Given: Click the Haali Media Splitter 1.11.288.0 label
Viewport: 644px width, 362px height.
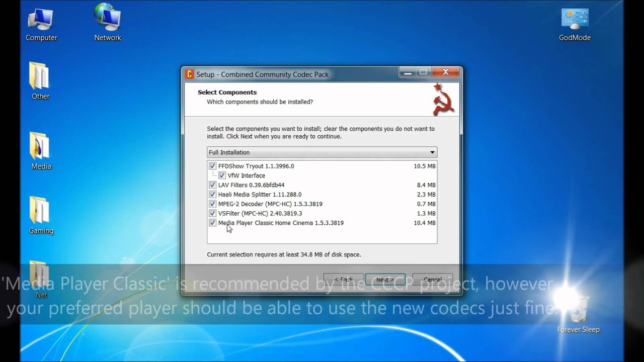Looking at the screenshot, I should (x=260, y=195).
